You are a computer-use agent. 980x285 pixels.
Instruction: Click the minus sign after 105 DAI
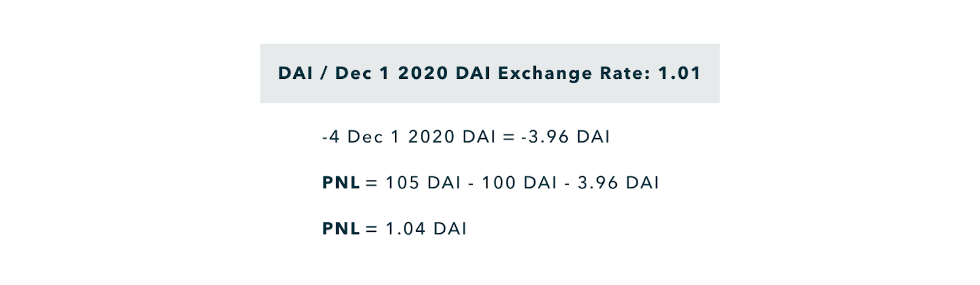click(x=471, y=183)
